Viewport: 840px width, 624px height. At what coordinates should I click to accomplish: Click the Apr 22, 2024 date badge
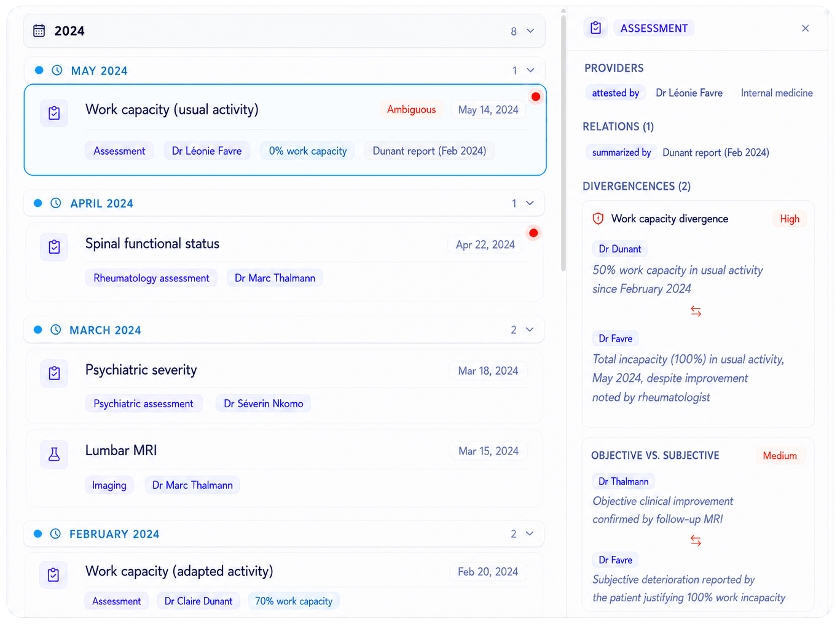[x=485, y=244]
